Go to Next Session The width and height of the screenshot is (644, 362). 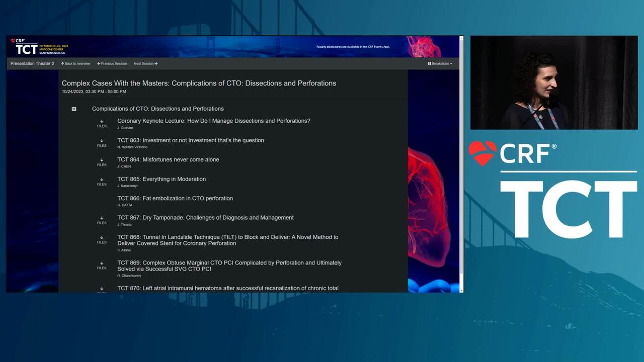point(146,64)
